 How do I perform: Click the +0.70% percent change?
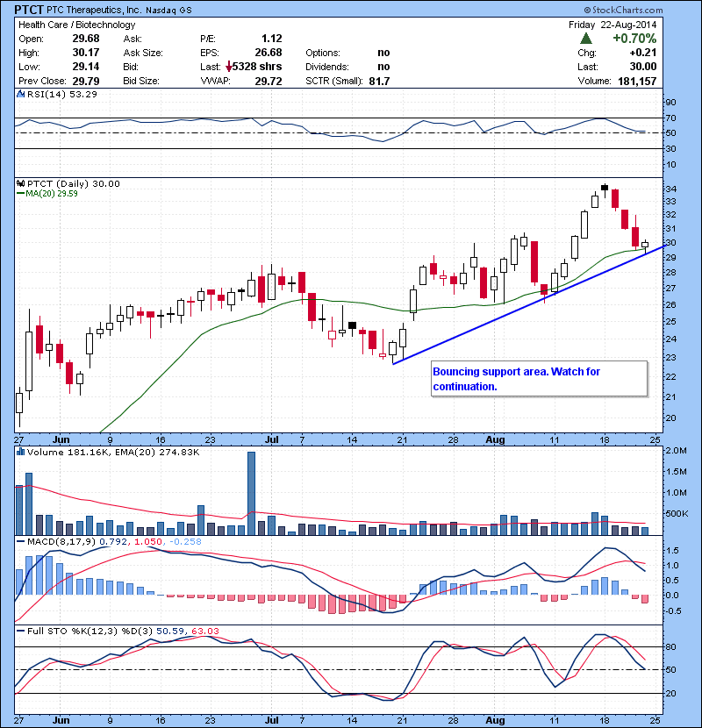634,38
